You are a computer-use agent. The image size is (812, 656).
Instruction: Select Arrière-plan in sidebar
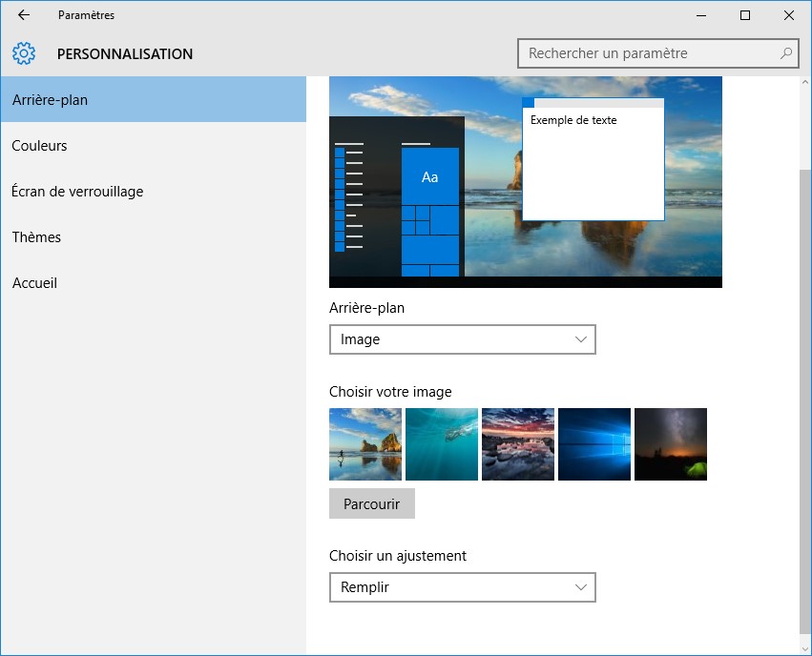click(154, 99)
